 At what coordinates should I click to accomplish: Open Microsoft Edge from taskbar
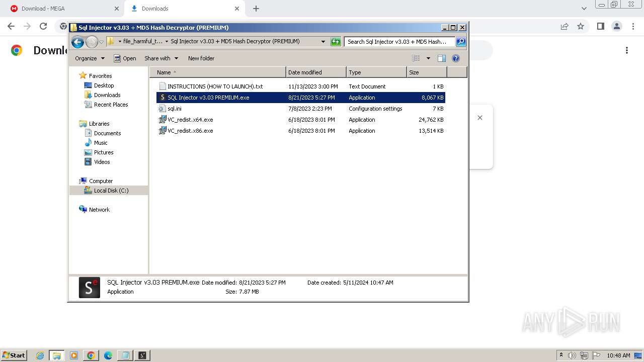click(x=108, y=355)
